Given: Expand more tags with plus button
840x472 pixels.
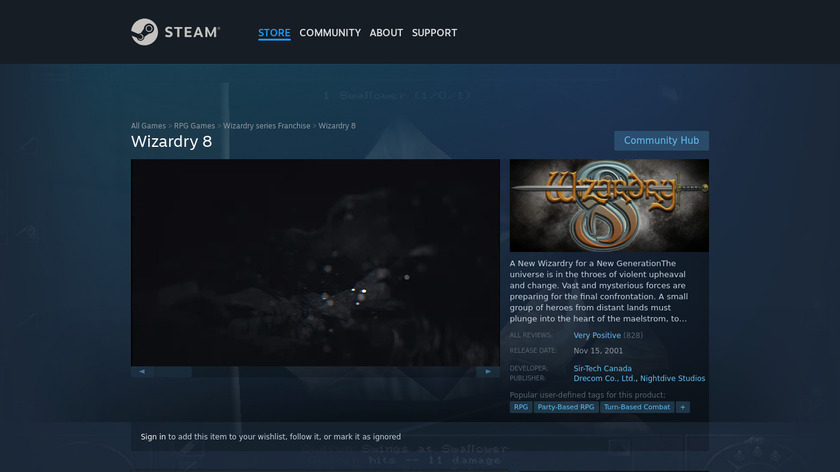Looking at the screenshot, I should pos(682,407).
